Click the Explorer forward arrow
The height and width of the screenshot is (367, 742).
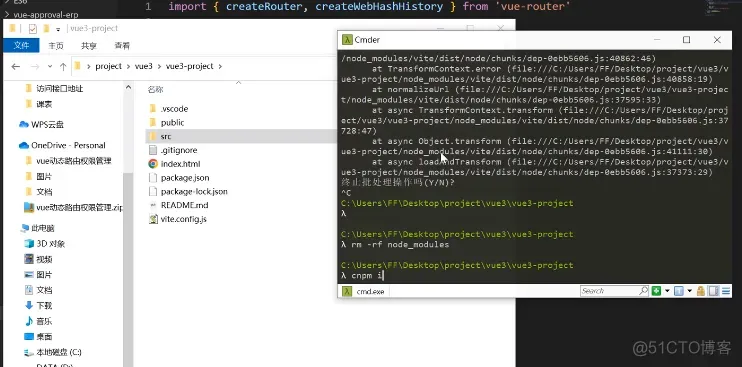pos(35,67)
